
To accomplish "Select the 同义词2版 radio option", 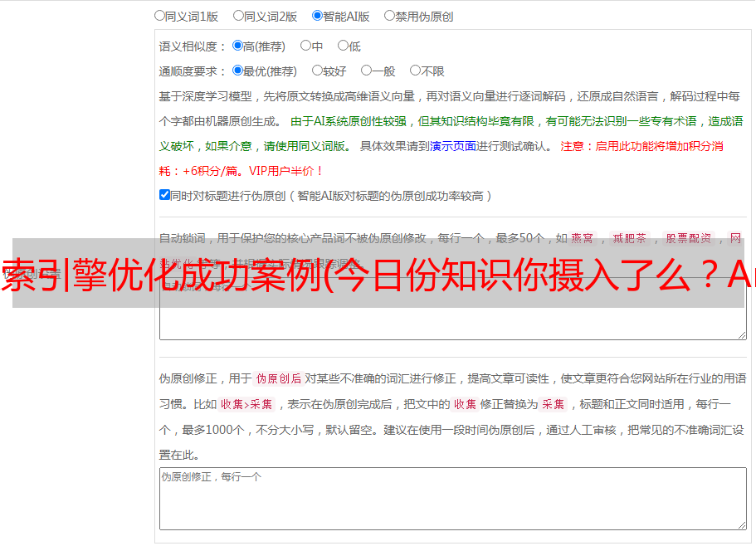I will coord(238,16).
